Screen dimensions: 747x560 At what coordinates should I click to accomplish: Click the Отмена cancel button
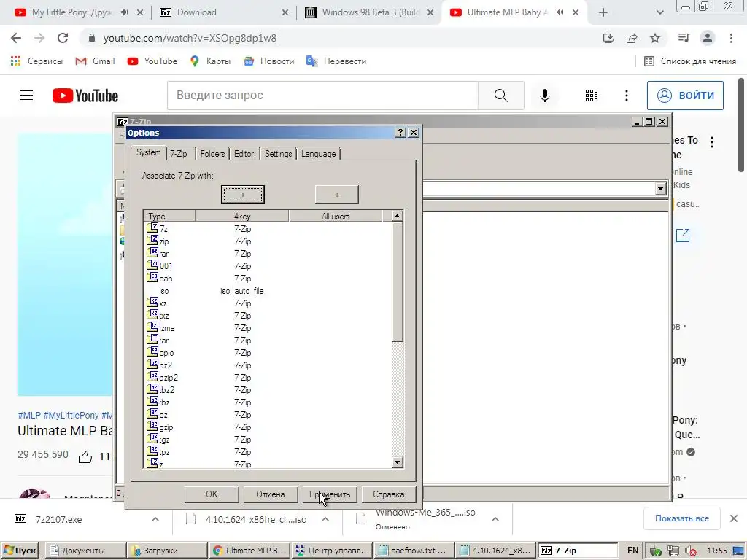click(x=270, y=494)
